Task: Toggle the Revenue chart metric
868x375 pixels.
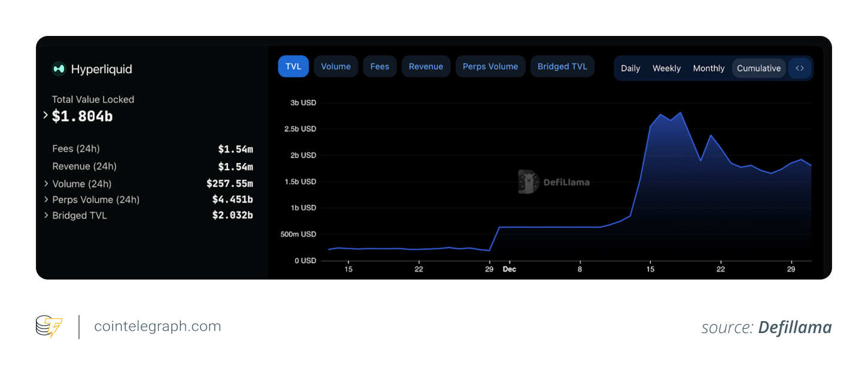Action: [x=426, y=66]
